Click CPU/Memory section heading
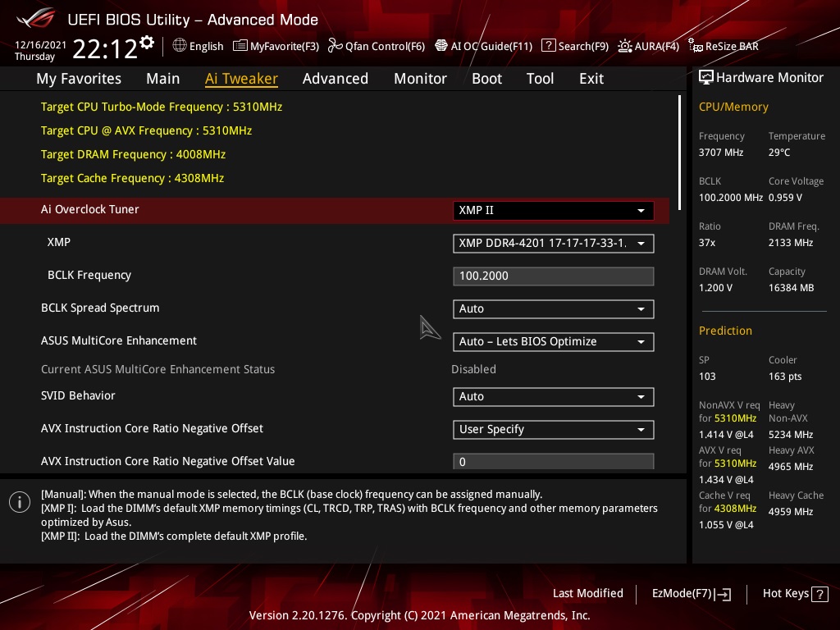The height and width of the screenshot is (630, 840). click(x=733, y=107)
